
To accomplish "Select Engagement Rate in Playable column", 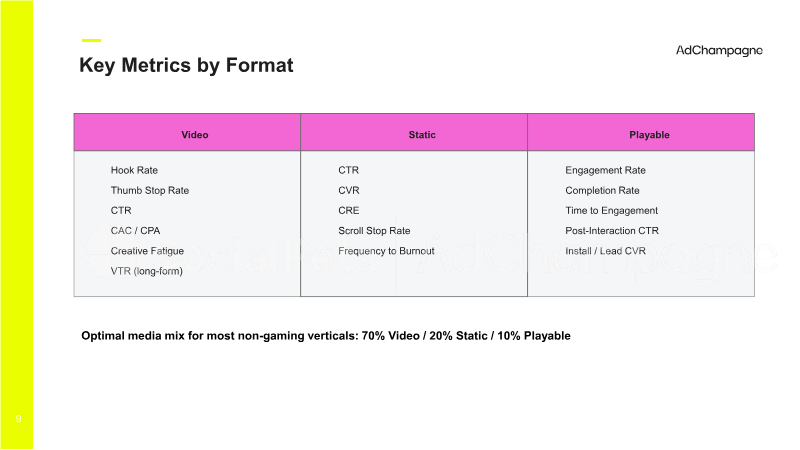I will point(605,170).
